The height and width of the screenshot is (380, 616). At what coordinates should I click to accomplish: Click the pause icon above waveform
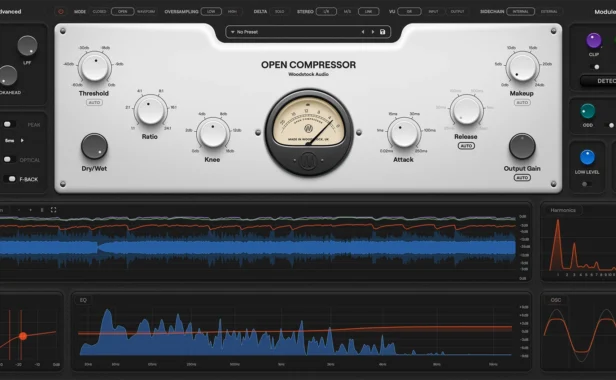42,210
